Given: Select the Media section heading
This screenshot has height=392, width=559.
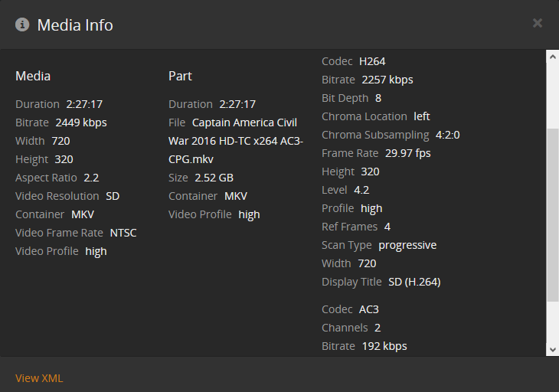Looking at the screenshot, I should point(33,76).
